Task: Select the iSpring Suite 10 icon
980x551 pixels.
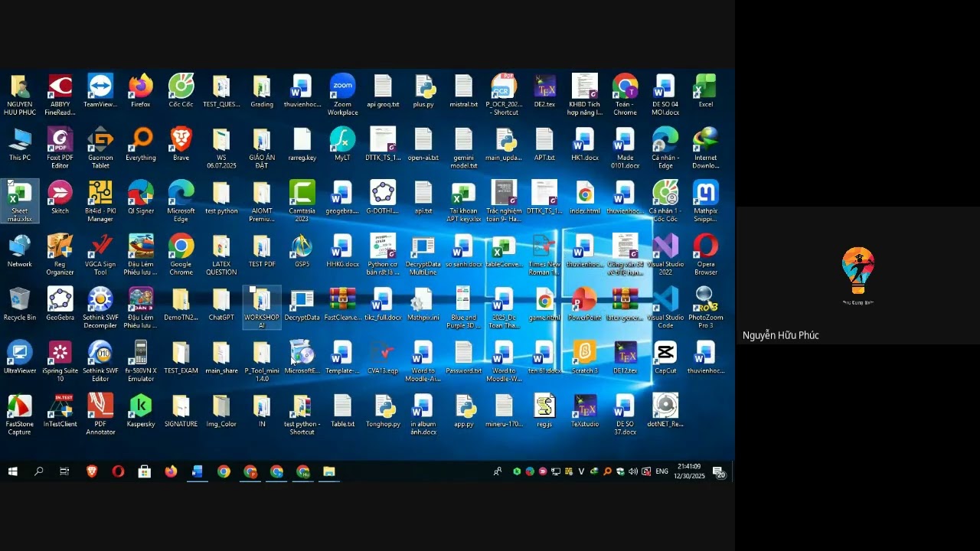Action: [x=60, y=361]
